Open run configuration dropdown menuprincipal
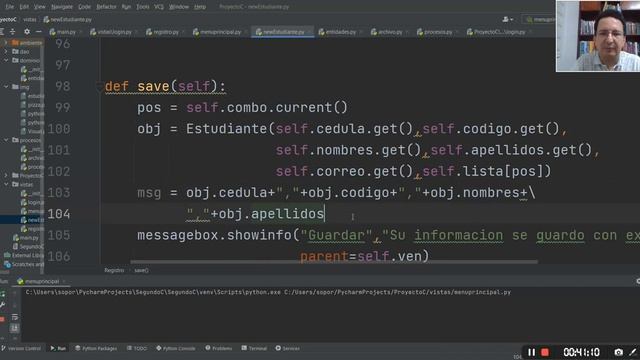This screenshot has width=640, height=360. pos(540,19)
